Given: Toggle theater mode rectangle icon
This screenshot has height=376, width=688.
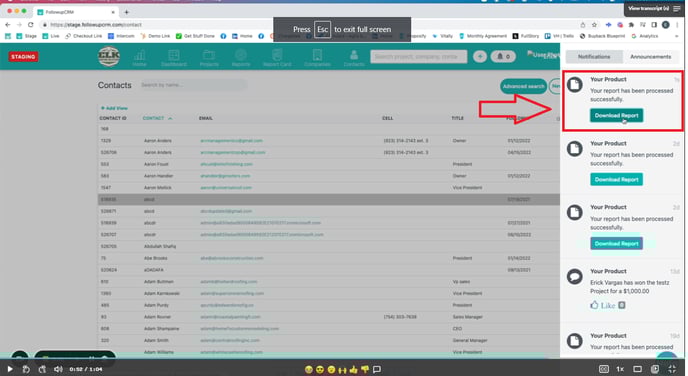Looking at the screenshot, I should click(x=638, y=369).
